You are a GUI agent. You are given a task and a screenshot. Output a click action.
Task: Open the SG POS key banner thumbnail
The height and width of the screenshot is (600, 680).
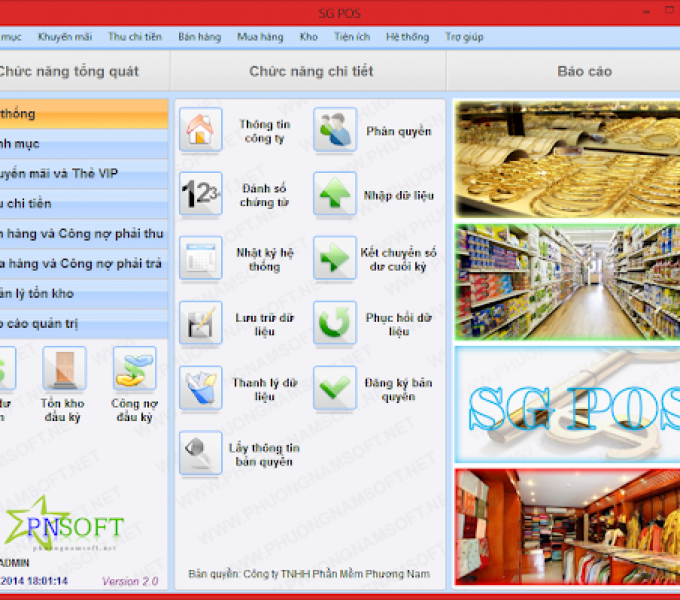pos(567,404)
